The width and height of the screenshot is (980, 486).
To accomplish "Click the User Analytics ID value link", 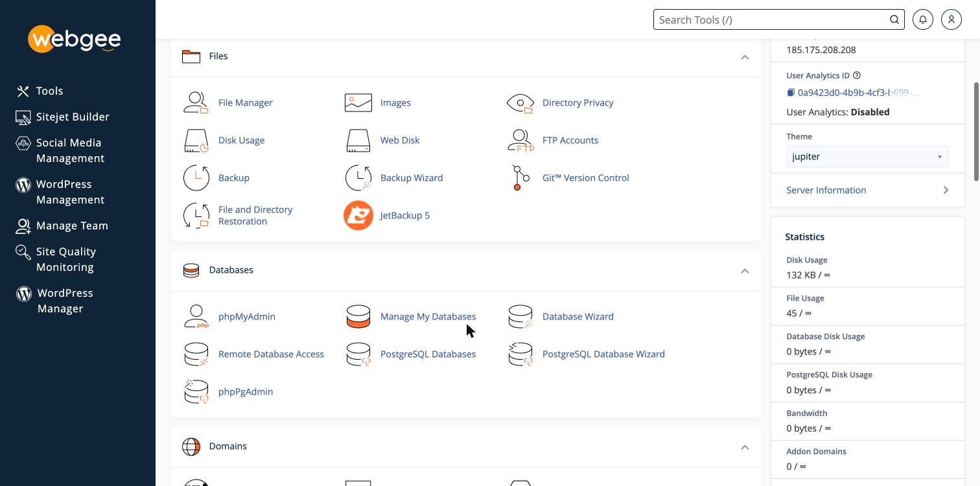I will (858, 93).
